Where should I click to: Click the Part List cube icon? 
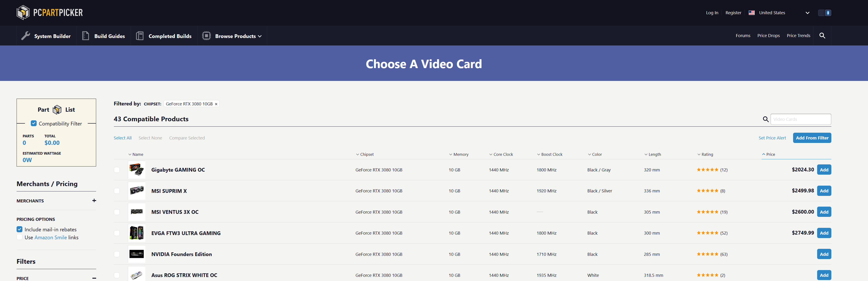tap(57, 110)
